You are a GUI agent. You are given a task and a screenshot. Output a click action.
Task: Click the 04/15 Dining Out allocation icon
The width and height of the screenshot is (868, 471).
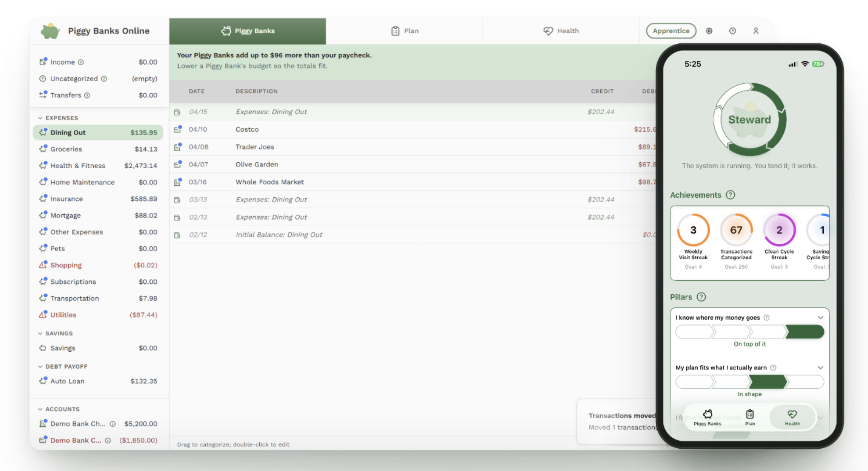tap(177, 112)
